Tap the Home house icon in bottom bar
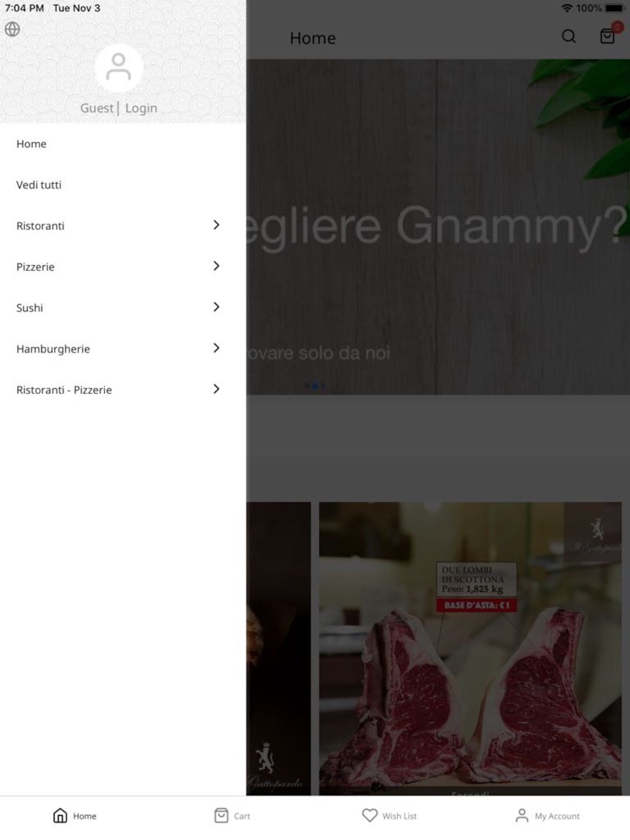Screen dimensions: 630x840 pyautogui.click(x=60, y=815)
